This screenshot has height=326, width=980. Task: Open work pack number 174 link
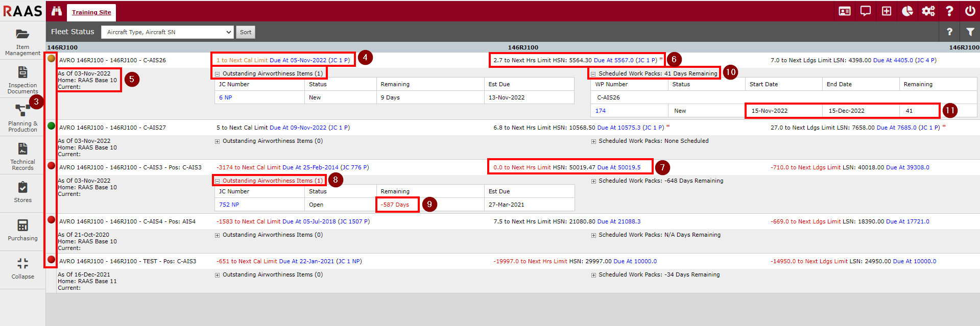pyautogui.click(x=601, y=111)
